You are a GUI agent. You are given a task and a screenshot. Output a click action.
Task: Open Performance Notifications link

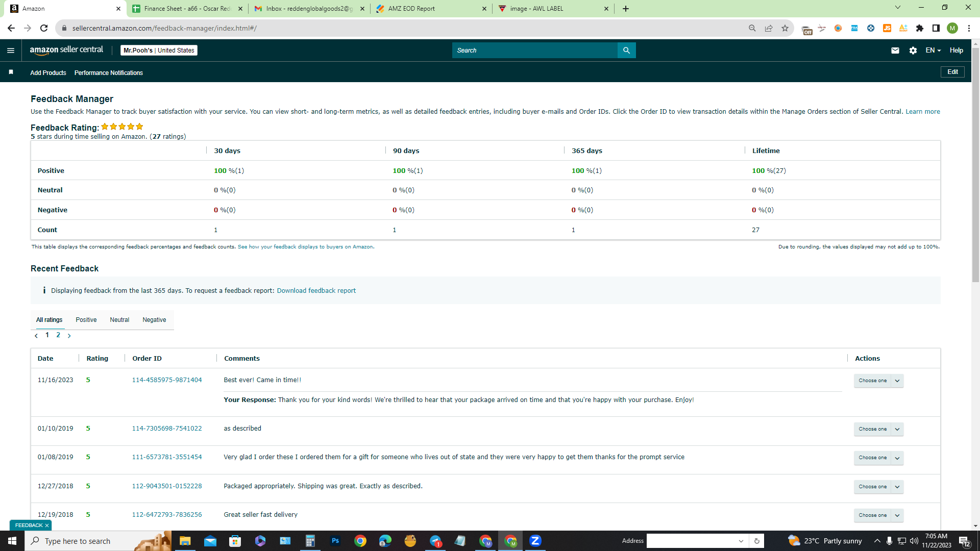coord(109,73)
